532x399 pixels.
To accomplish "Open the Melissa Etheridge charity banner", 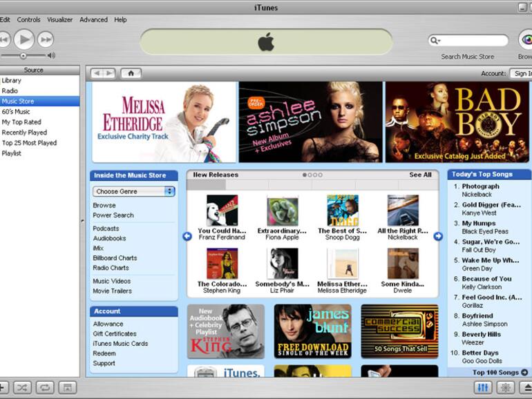I will tap(164, 122).
